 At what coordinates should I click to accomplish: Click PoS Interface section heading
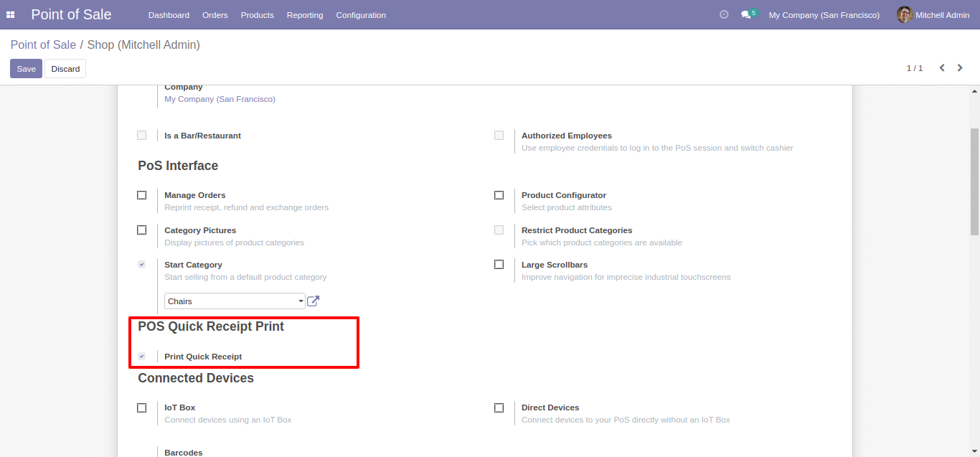(x=178, y=166)
